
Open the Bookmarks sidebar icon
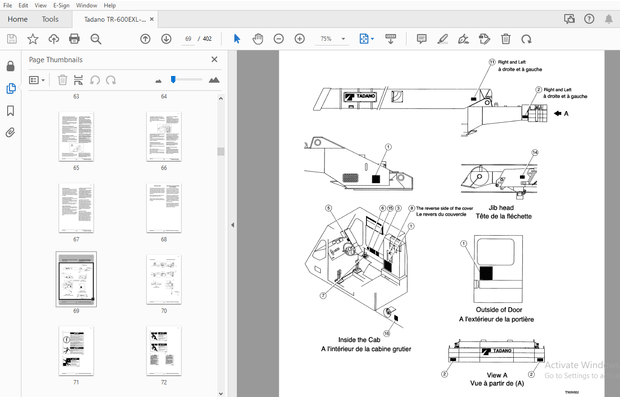(x=11, y=111)
